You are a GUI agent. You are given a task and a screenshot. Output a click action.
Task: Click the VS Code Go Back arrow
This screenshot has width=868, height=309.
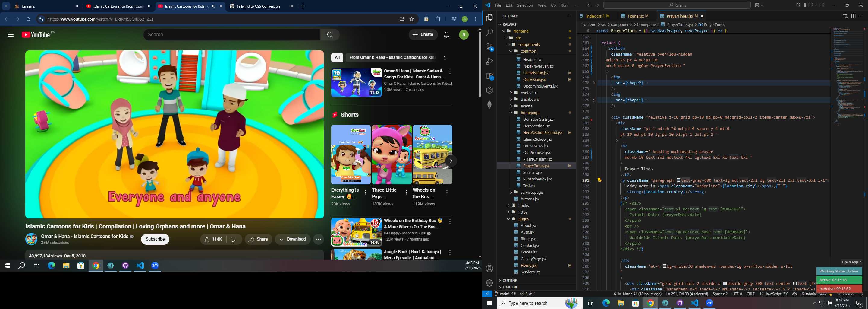coord(589,5)
